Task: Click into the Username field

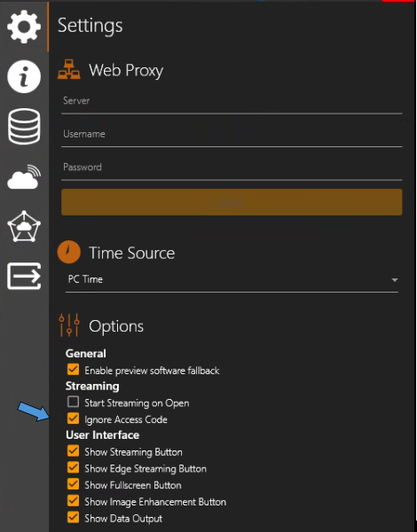Action: 232,137
